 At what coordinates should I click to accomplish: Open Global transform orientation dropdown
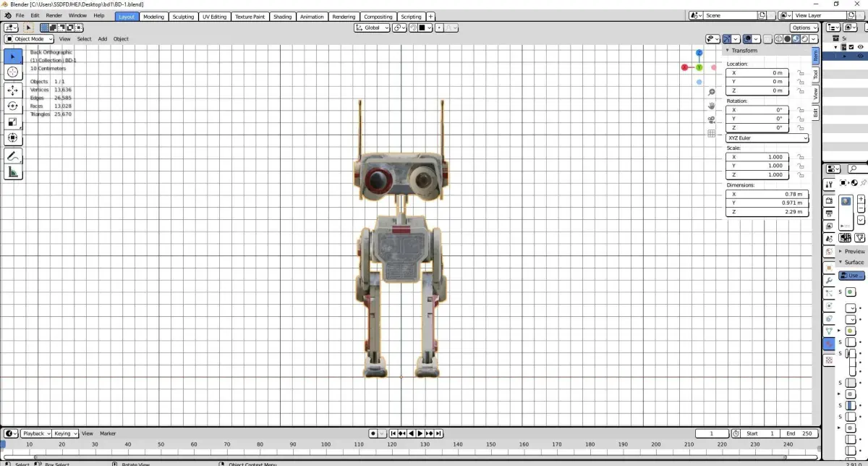[x=372, y=27]
